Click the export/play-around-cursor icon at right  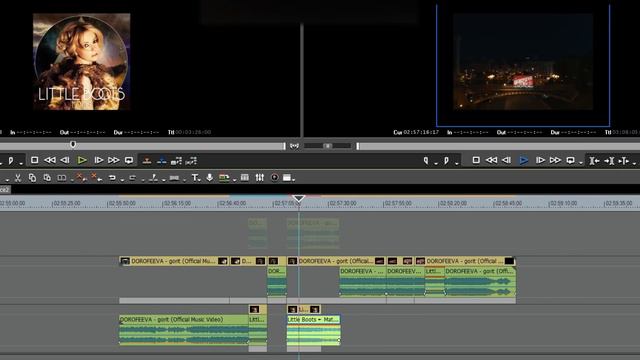(624, 161)
